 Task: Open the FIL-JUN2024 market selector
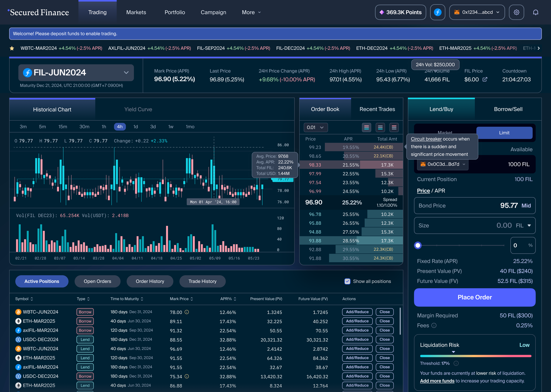coord(76,73)
